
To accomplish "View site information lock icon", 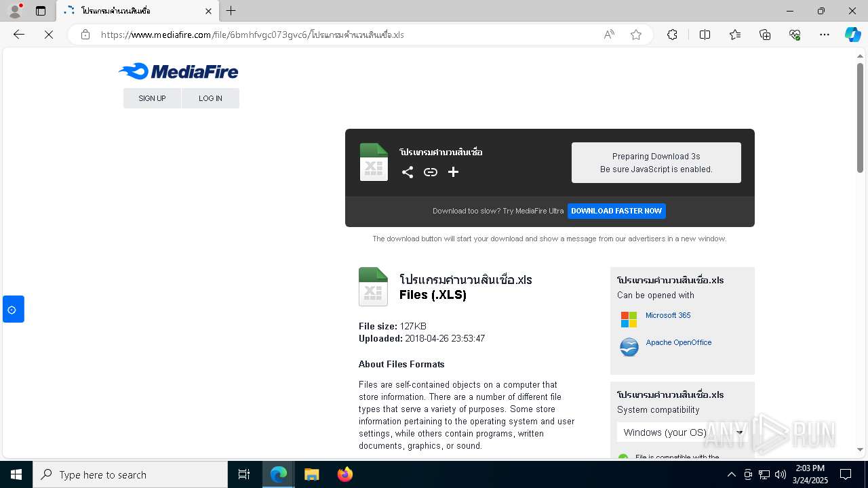I will 85,35.
